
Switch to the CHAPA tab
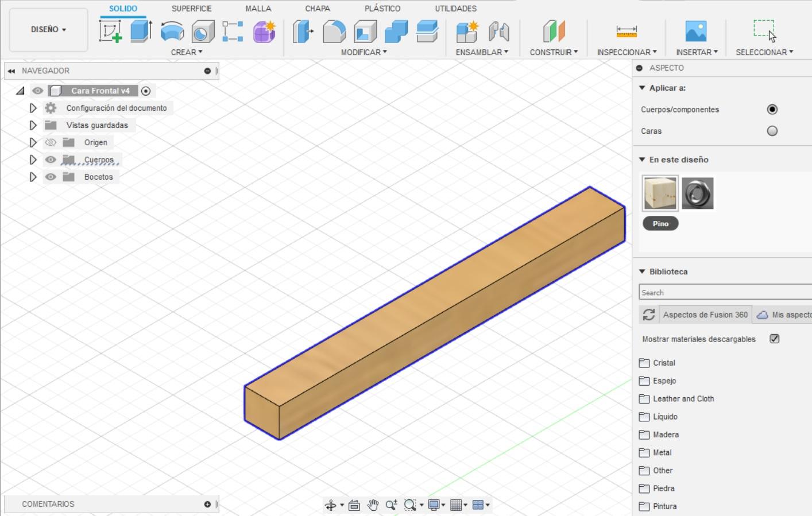pyautogui.click(x=318, y=9)
